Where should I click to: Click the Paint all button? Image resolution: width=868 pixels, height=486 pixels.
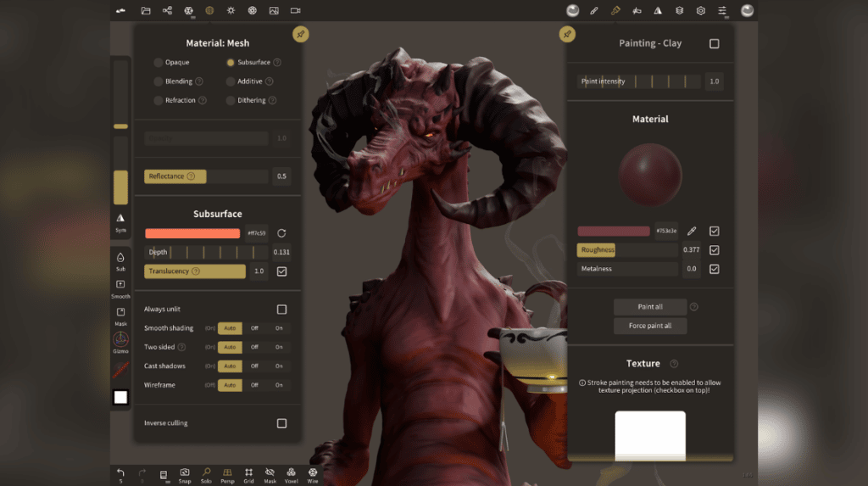(x=650, y=307)
